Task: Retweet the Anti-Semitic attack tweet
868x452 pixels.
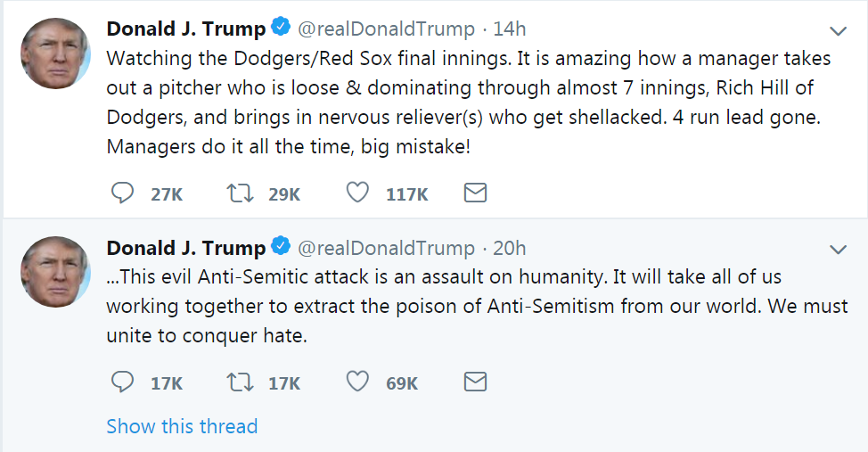Action: point(241,382)
